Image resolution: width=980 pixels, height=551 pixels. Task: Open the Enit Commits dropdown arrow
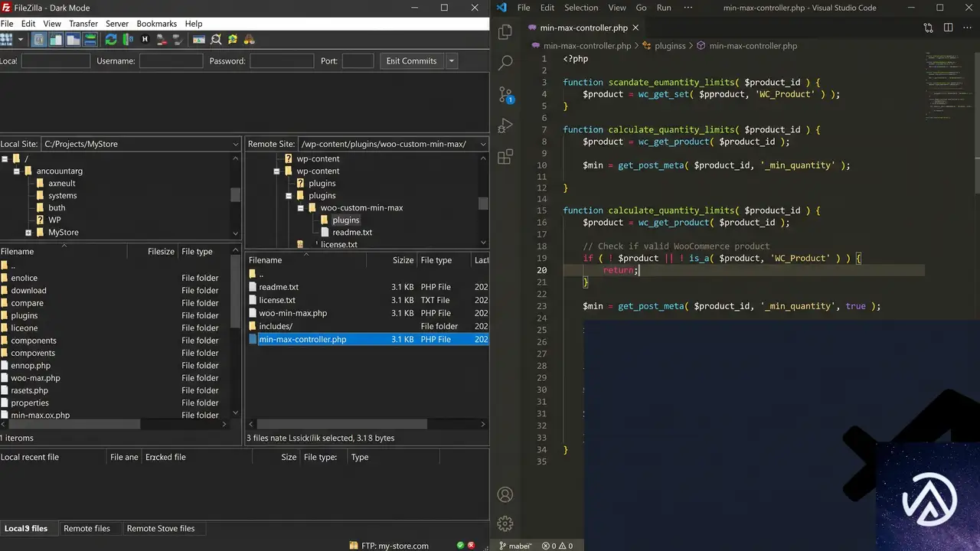[x=451, y=61]
